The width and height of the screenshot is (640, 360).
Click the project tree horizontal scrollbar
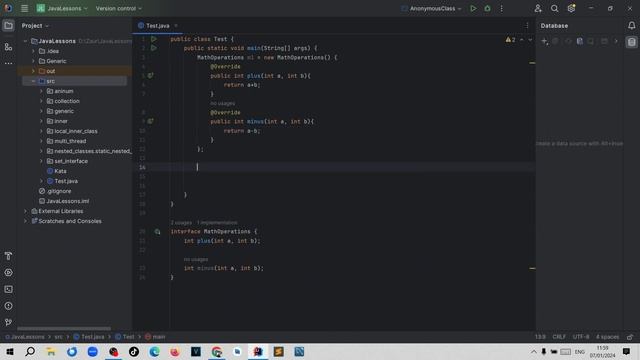(64, 329)
